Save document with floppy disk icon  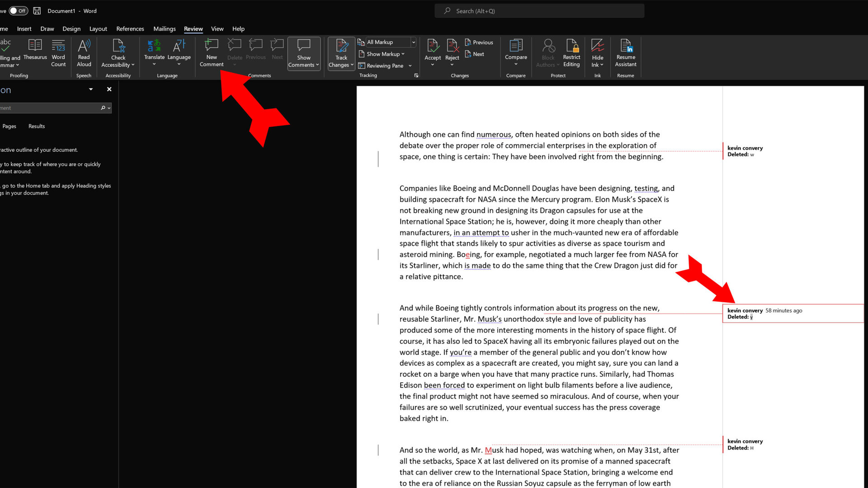[x=37, y=11]
